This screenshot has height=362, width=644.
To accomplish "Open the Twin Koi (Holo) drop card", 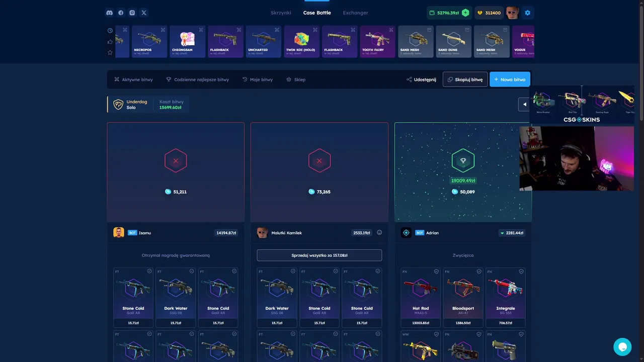I will tap(301, 41).
